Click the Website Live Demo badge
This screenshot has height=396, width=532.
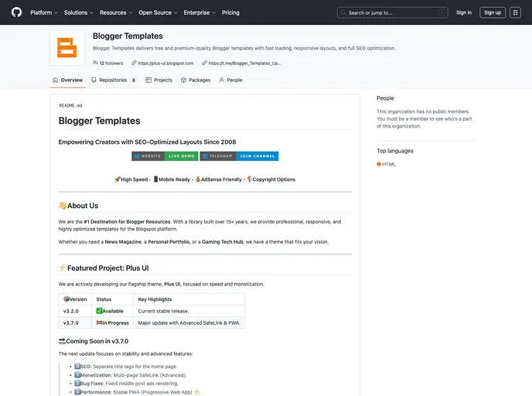[165, 156]
